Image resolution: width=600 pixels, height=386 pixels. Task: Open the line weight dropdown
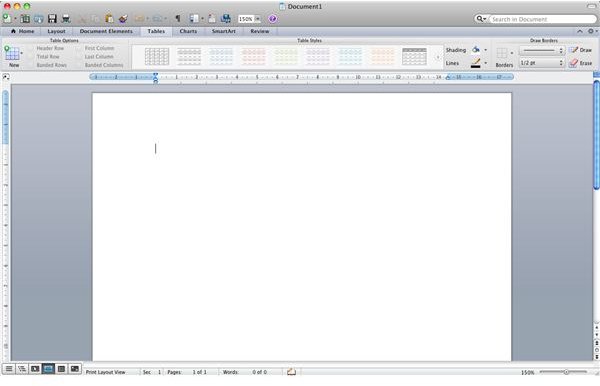point(541,63)
